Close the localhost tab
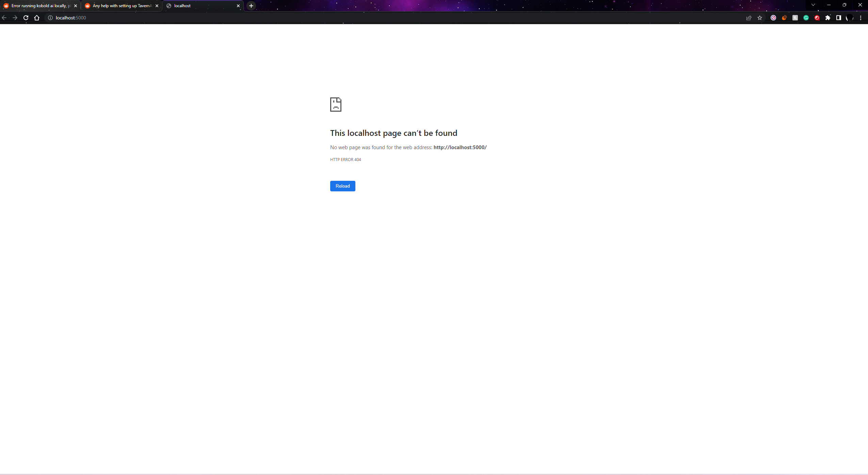 coord(238,6)
